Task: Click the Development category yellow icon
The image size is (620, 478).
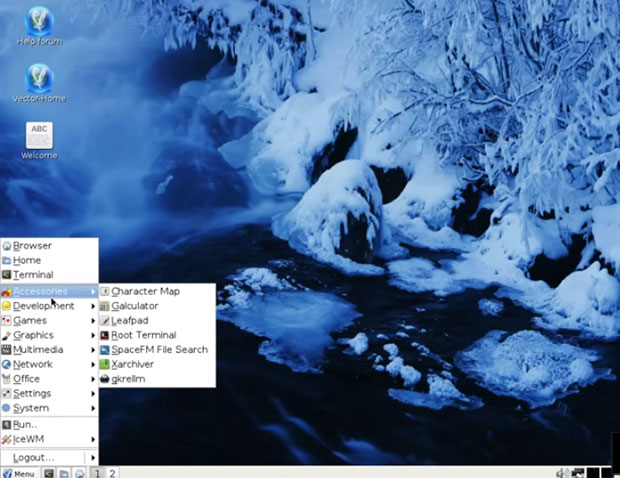Action: [x=6, y=306]
